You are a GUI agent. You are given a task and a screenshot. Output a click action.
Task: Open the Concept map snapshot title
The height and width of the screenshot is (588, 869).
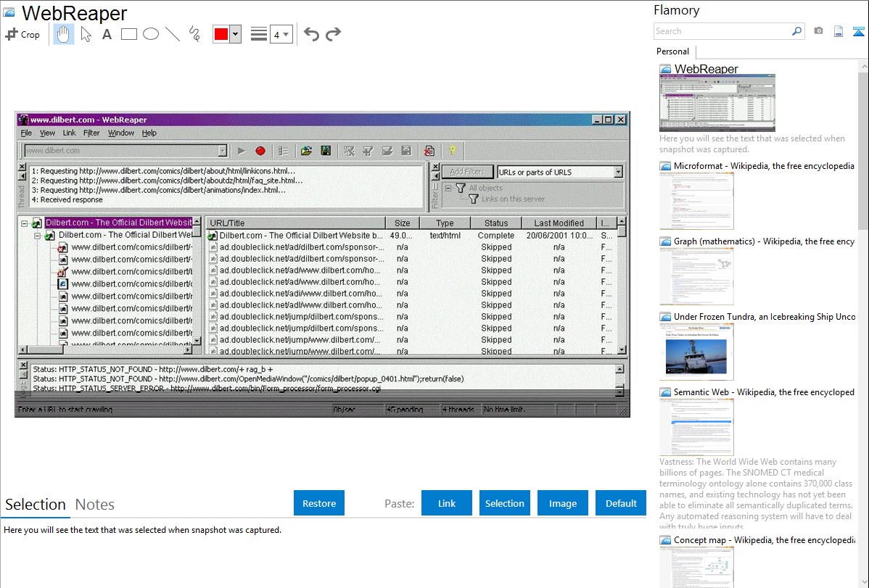(x=764, y=540)
